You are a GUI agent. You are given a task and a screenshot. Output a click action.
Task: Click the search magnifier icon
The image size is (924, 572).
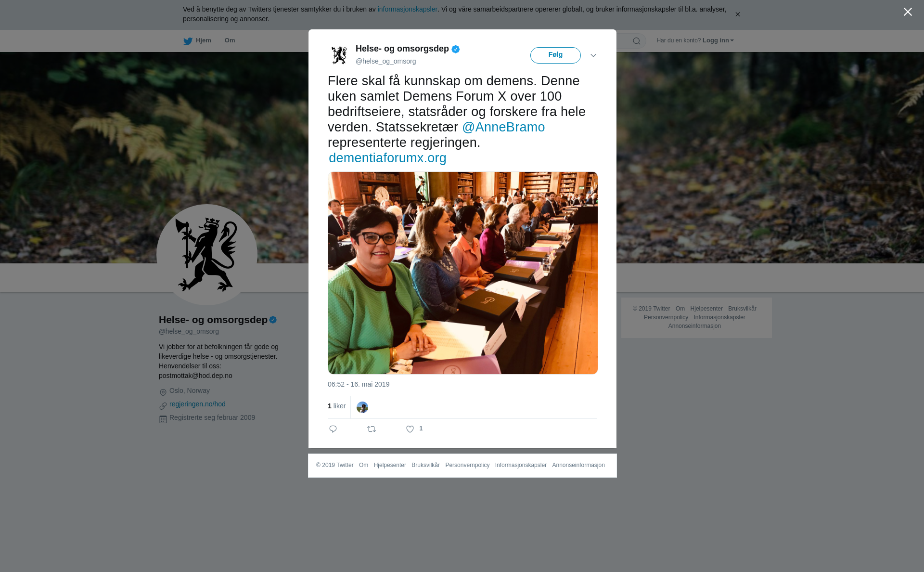click(637, 41)
